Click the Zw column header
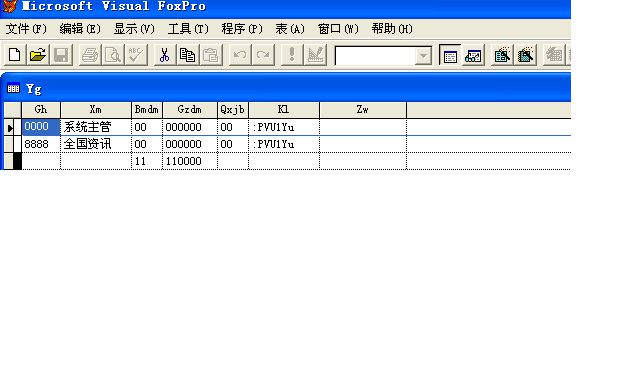The height and width of the screenshot is (384, 640). [363, 110]
